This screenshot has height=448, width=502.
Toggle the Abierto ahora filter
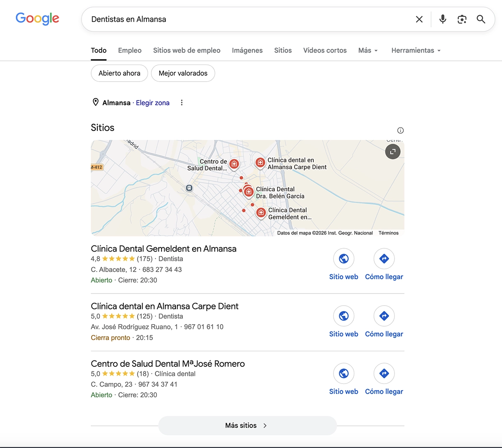(119, 73)
